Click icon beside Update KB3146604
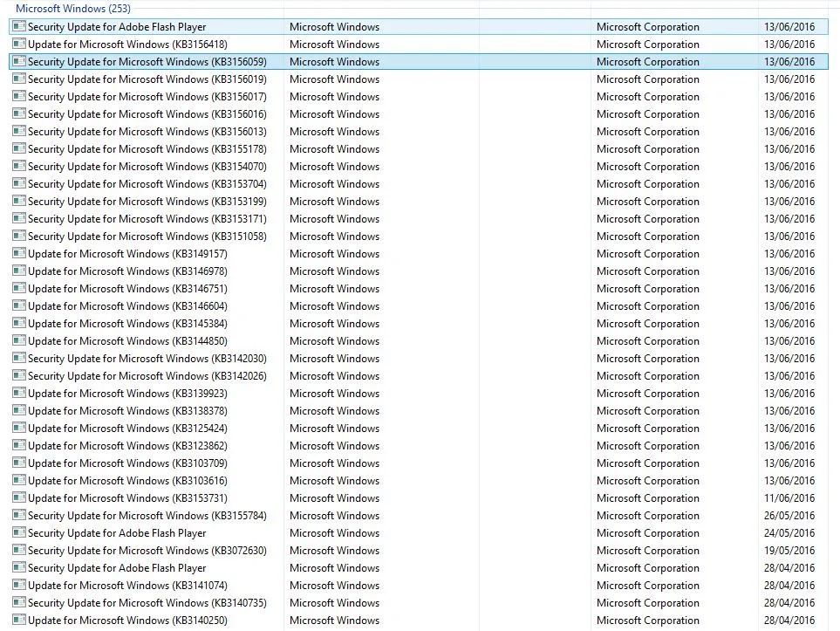Viewport: 840px width, 631px height. coord(18,305)
